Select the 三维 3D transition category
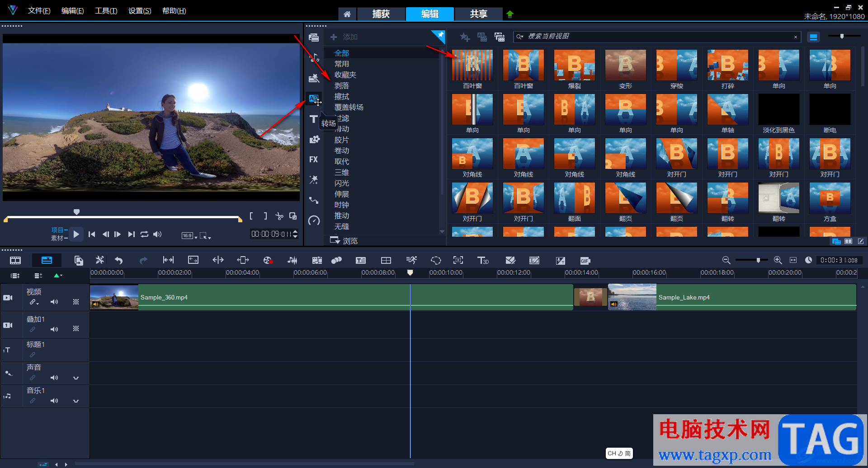The width and height of the screenshot is (868, 468). 342,173
